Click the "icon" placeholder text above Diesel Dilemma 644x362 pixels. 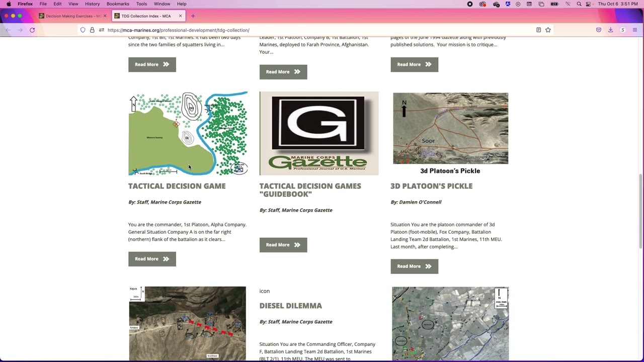click(265, 291)
